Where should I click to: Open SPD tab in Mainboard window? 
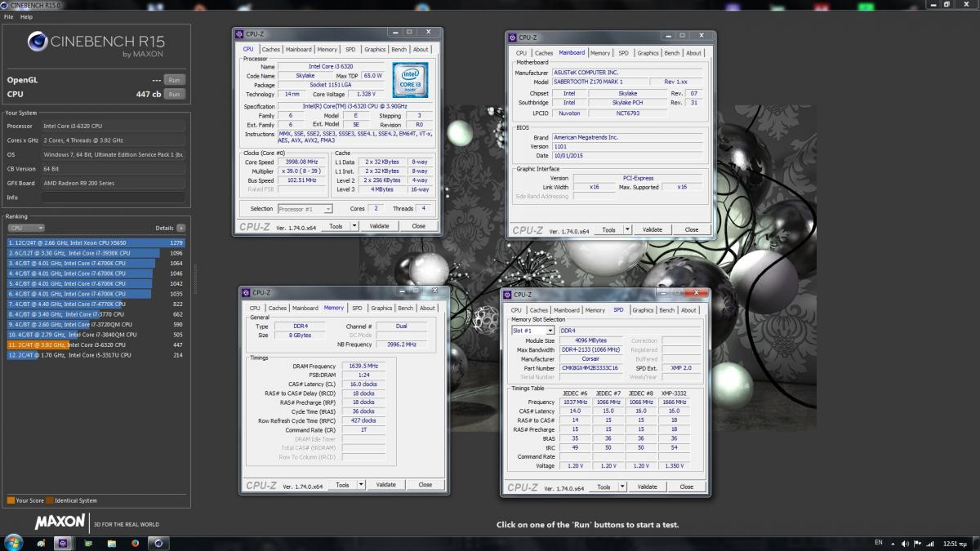624,53
